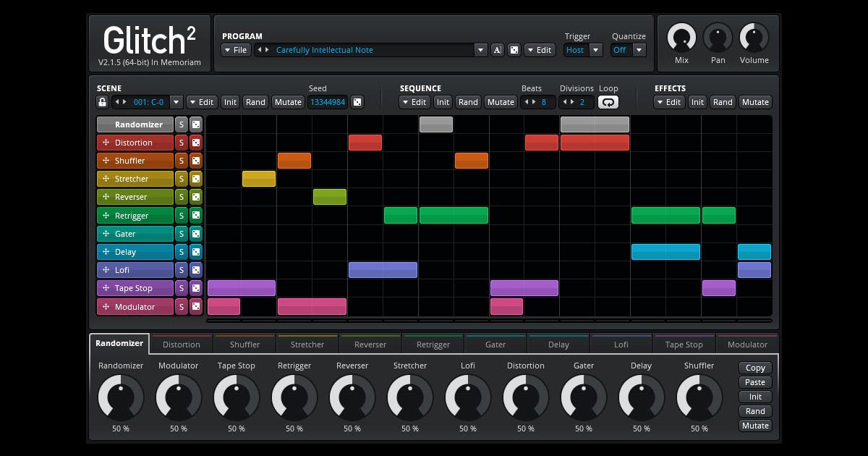Switch to the Distortion tab
Image resolution: width=868 pixels, height=456 pixels.
(182, 345)
